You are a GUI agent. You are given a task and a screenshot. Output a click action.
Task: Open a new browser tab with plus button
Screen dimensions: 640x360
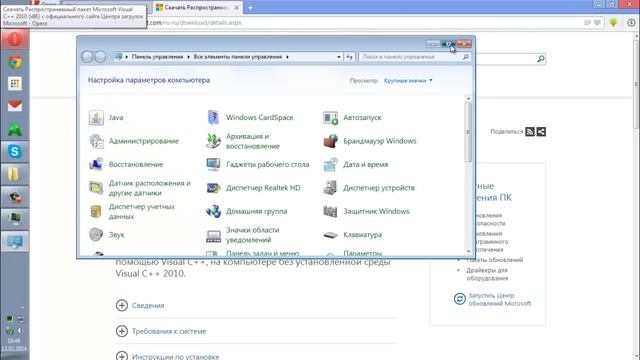(x=250, y=7)
